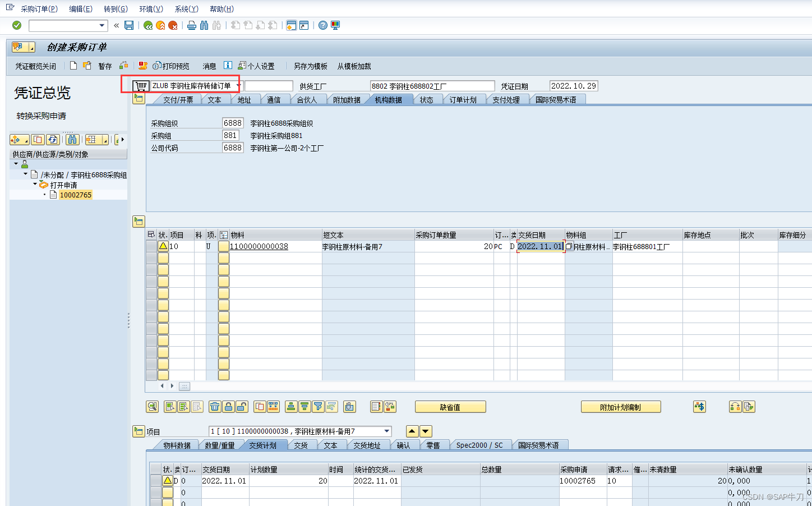Select the row selector for item 10
Image resolution: width=812 pixels, height=506 pixels.
coord(151,246)
